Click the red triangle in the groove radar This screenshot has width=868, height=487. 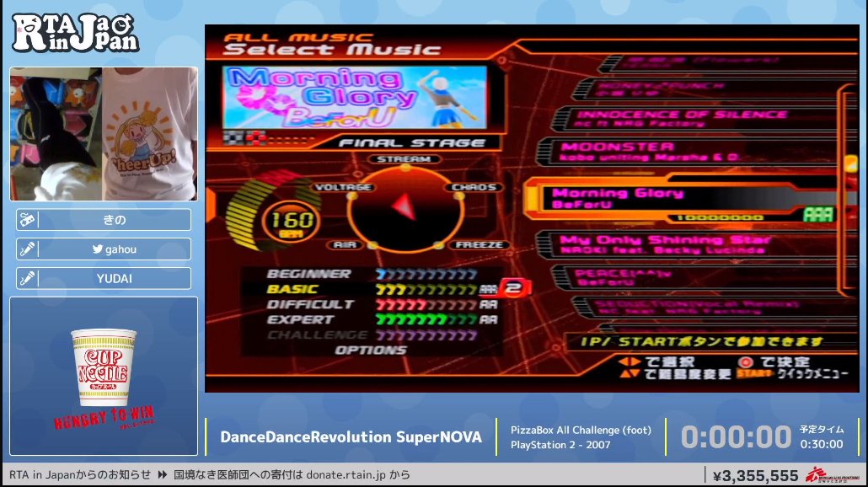(405, 207)
